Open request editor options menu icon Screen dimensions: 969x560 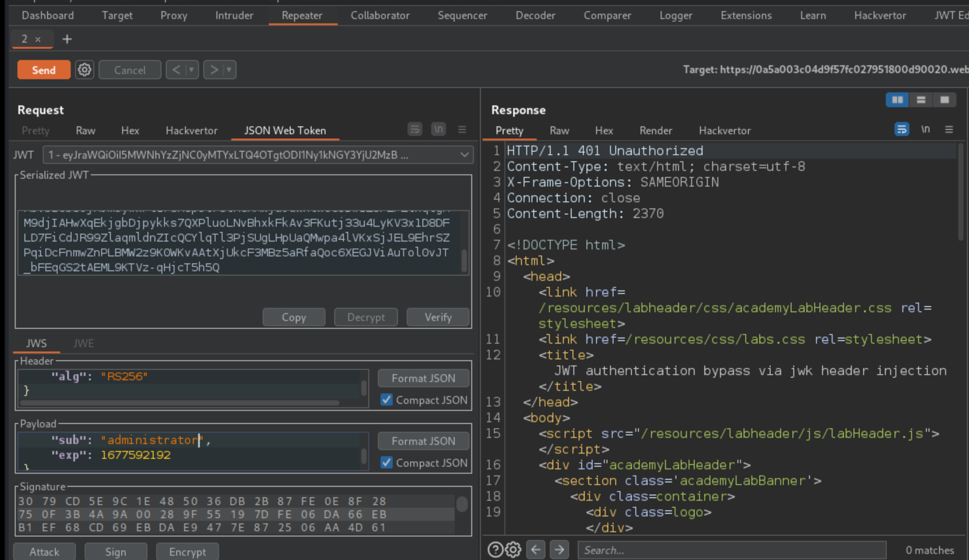click(x=462, y=129)
